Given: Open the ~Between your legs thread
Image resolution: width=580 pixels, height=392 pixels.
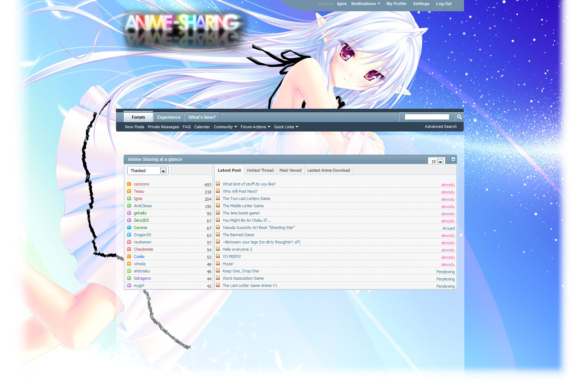Looking at the screenshot, I should (x=261, y=242).
